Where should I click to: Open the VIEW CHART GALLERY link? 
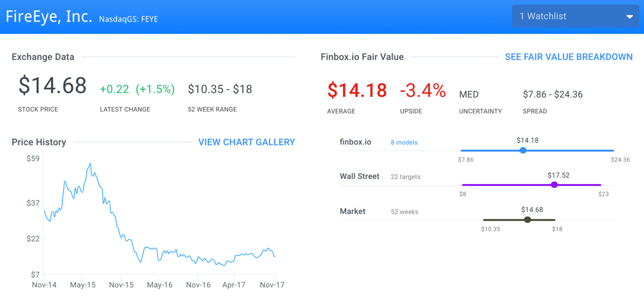tap(246, 142)
